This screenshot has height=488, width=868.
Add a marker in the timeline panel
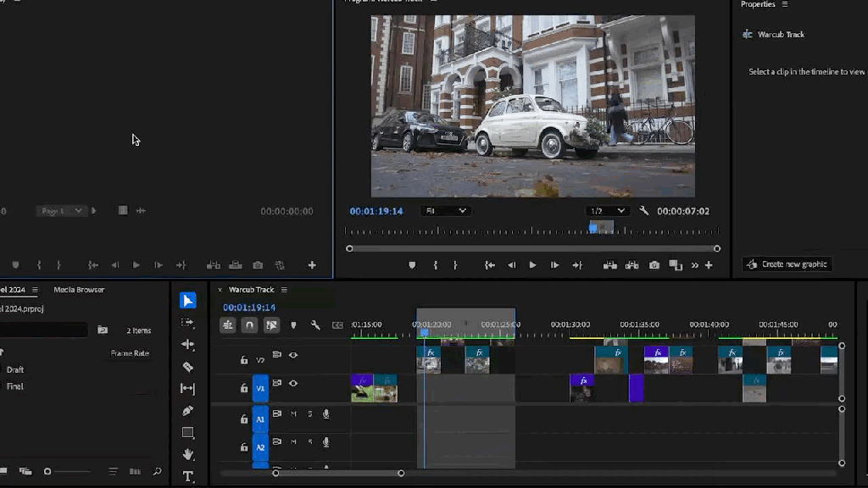pos(293,324)
